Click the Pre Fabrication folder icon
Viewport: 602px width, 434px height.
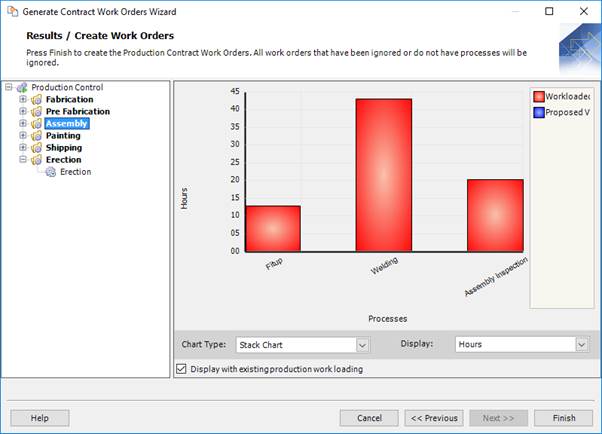tap(36, 112)
